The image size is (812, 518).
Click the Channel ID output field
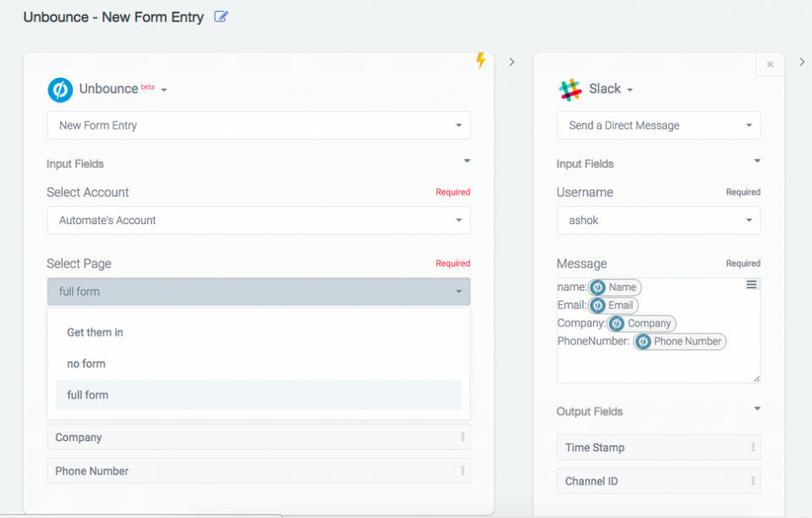pyautogui.click(x=659, y=482)
